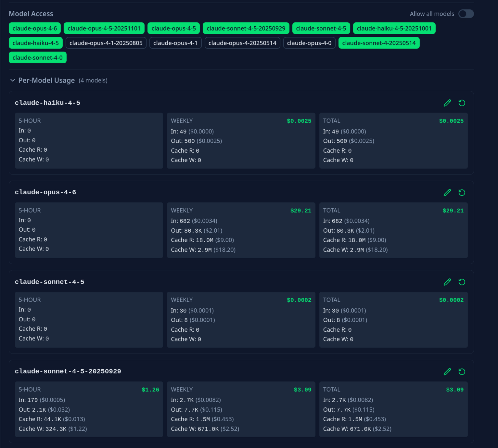The height and width of the screenshot is (448, 498).
Task: Disable the claude-sonnet-4-0 model chip
Action: pos(38,58)
